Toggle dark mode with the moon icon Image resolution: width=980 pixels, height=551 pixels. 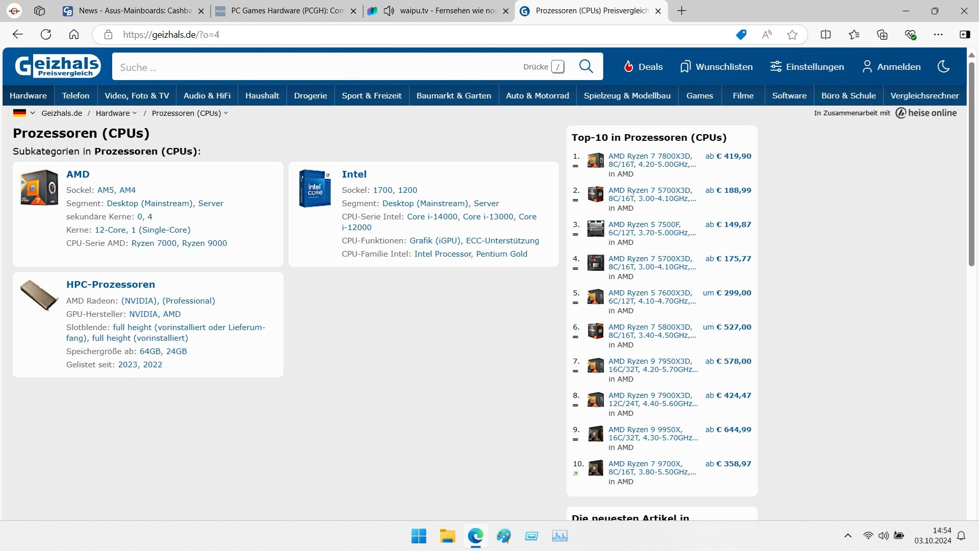pos(944,67)
